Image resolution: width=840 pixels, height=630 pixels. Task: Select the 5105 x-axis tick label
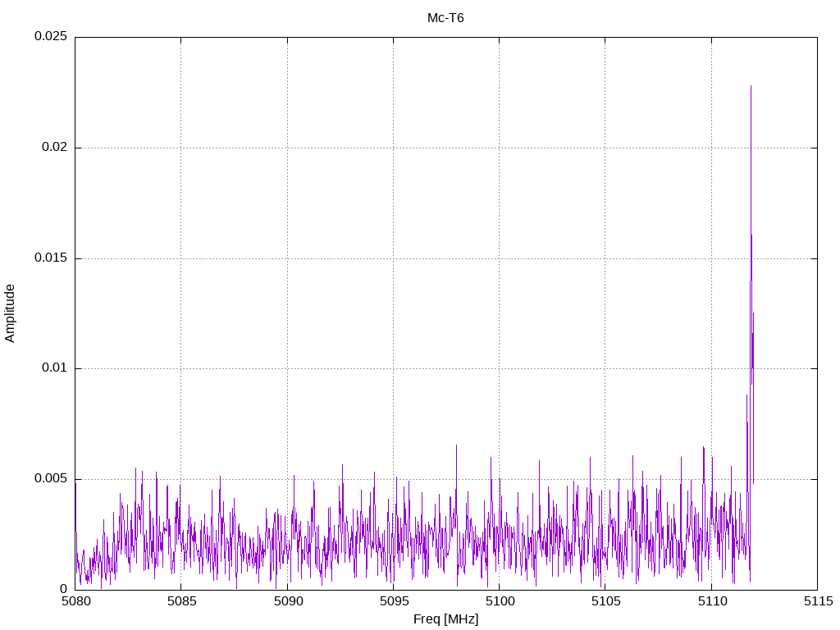[x=605, y=602]
